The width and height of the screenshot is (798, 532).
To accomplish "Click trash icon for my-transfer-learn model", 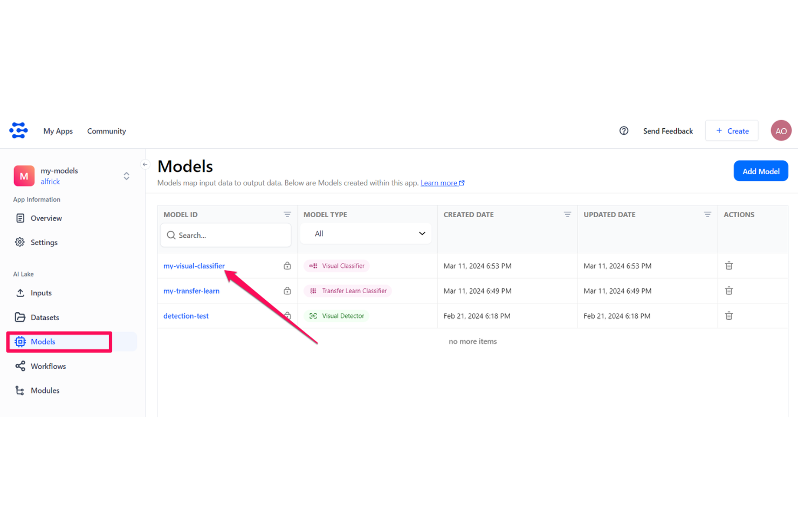I will pyautogui.click(x=728, y=291).
